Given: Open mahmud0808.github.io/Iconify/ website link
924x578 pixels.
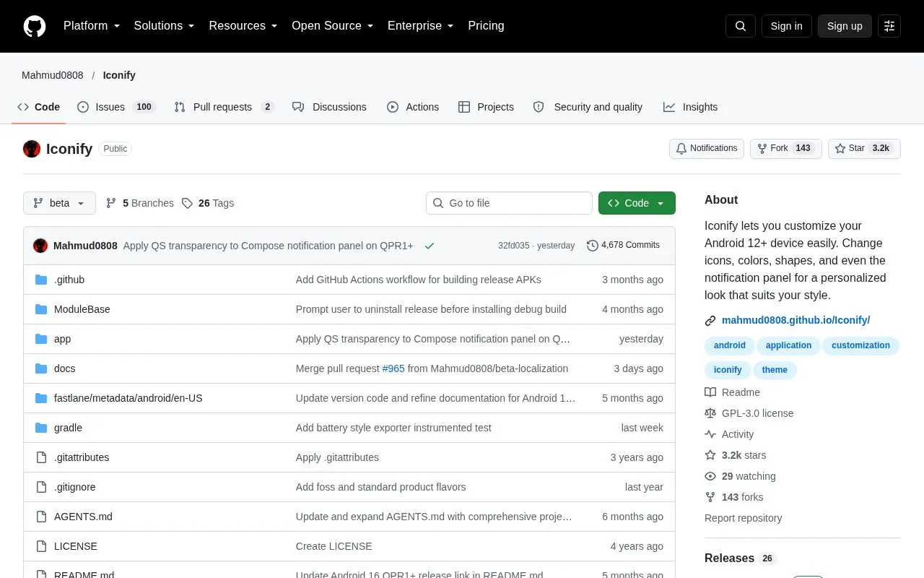Looking at the screenshot, I should click(796, 320).
